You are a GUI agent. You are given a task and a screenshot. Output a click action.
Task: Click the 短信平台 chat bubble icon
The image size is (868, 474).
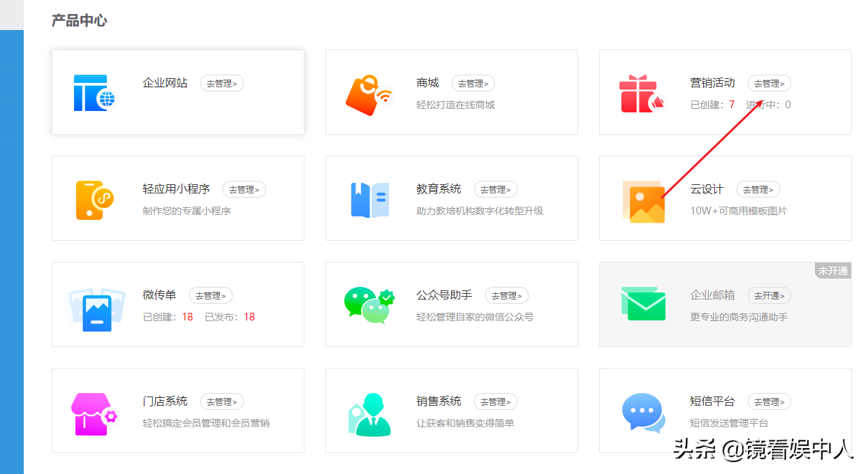coord(642,410)
